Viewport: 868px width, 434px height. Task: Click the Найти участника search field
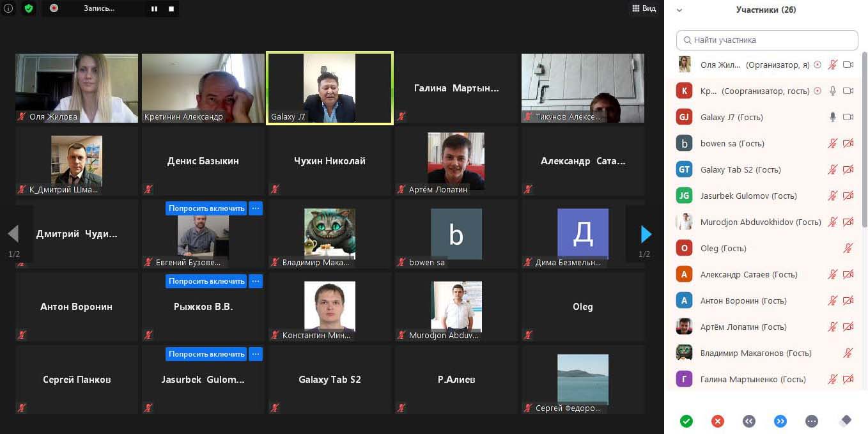[x=767, y=40]
